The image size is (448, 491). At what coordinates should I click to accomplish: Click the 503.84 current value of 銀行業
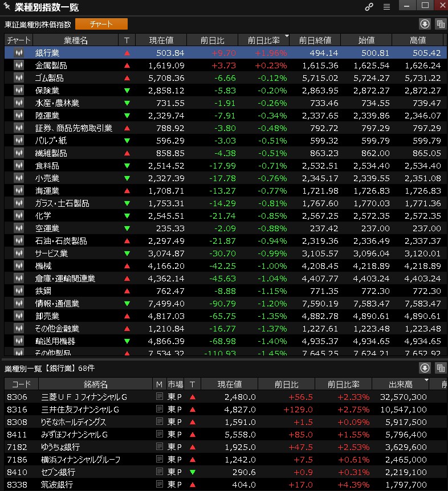[170, 53]
